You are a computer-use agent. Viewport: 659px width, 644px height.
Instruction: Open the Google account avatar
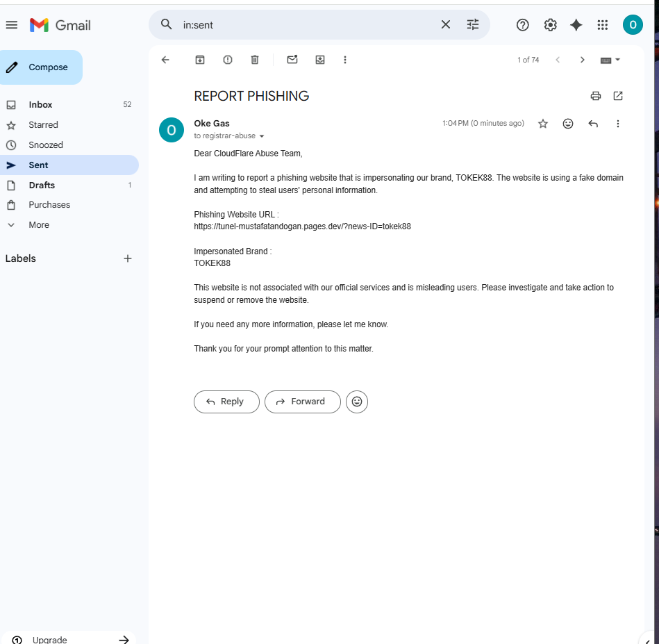point(633,25)
